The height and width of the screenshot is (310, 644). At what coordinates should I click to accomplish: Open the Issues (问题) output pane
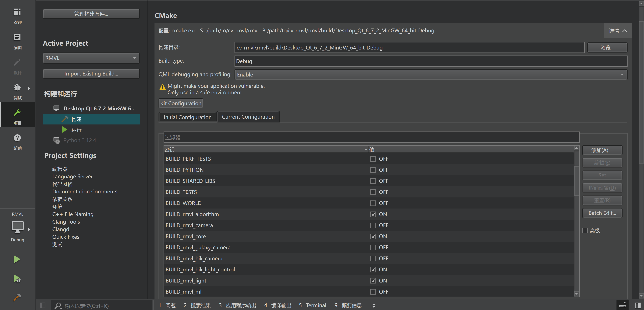(x=167, y=305)
